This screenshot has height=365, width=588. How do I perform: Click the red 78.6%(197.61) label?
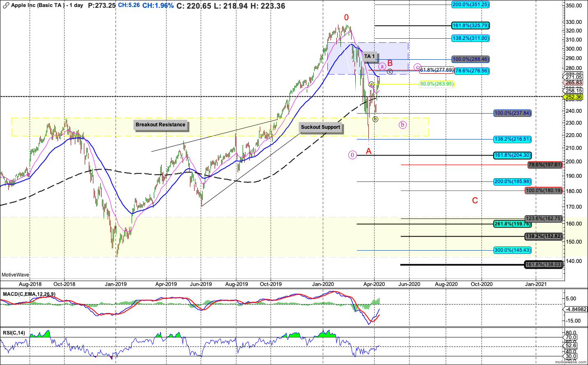(545, 165)
